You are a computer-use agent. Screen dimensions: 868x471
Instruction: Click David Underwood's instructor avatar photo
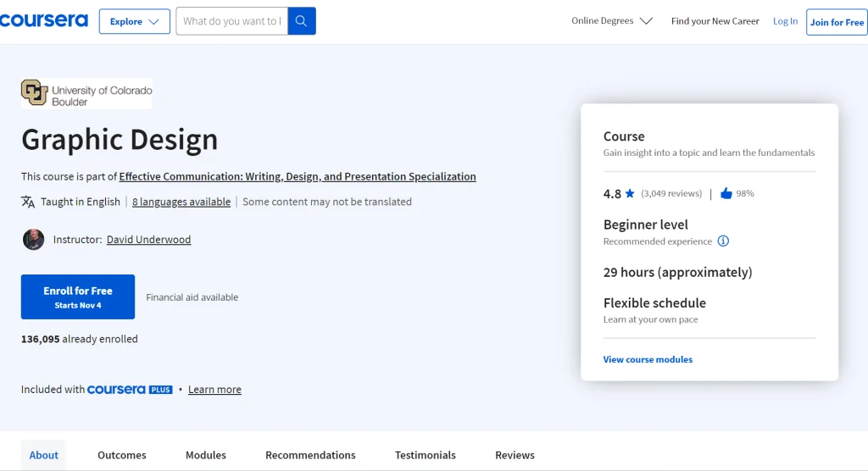33,240
